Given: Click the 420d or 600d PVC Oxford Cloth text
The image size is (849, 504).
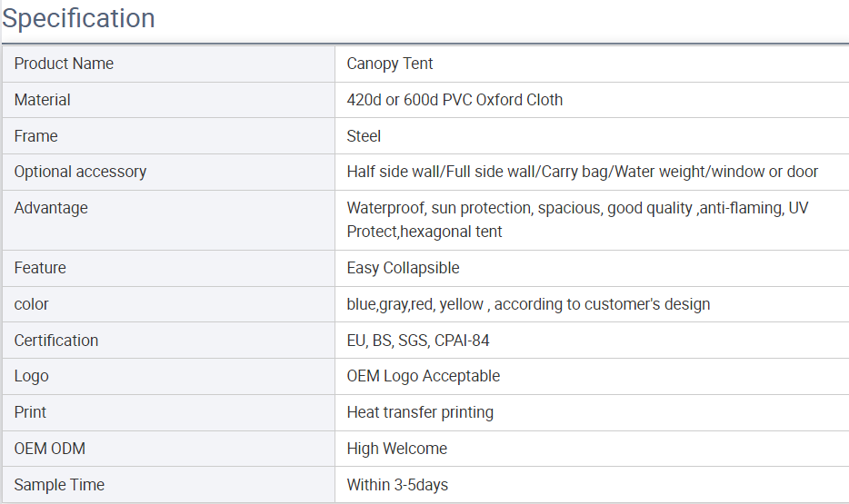Looking at the screenshot, I should pos(454,100).
